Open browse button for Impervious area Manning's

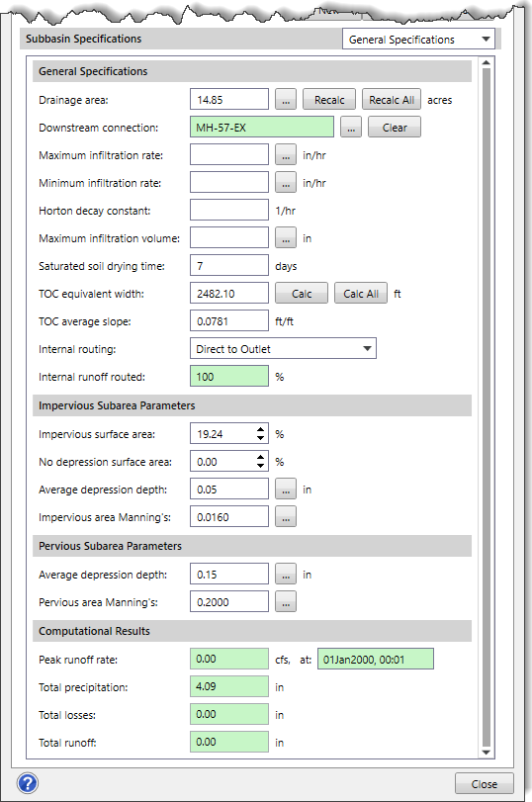pos(286,516)
